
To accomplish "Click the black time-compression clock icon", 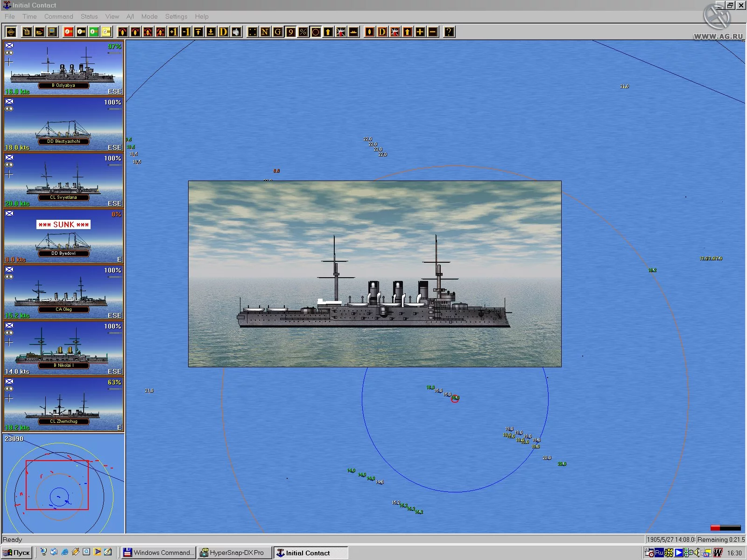I will (81, 32).
